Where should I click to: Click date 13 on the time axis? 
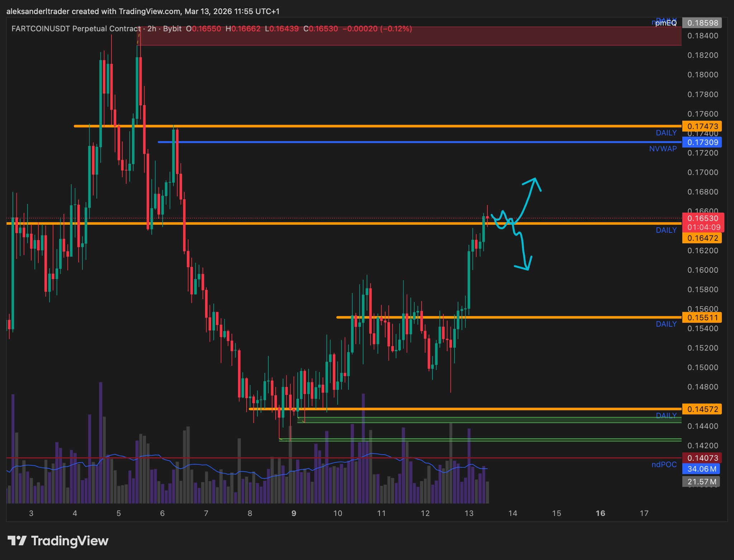coord(469,513)
